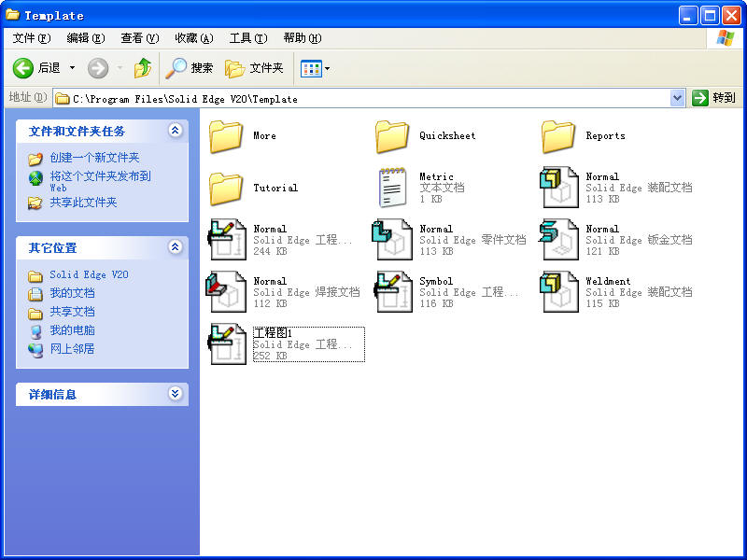The height and width of the screenshot is (560, 747).
Task: Select the More folder icon
Action: [x=226, y=136]
